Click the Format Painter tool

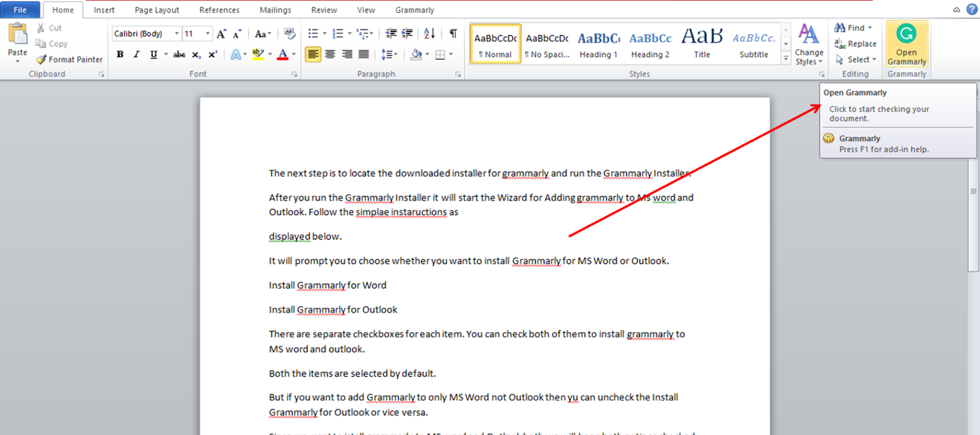click(x=69, y=59)
